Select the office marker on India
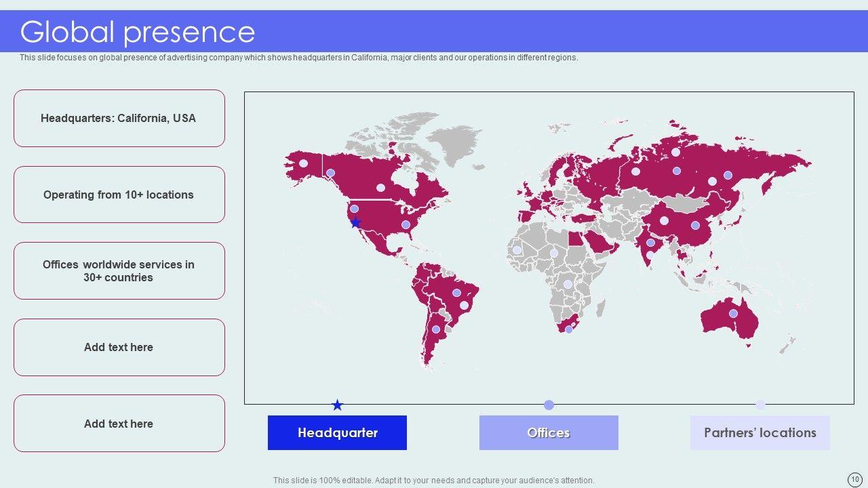 point(650,243)
